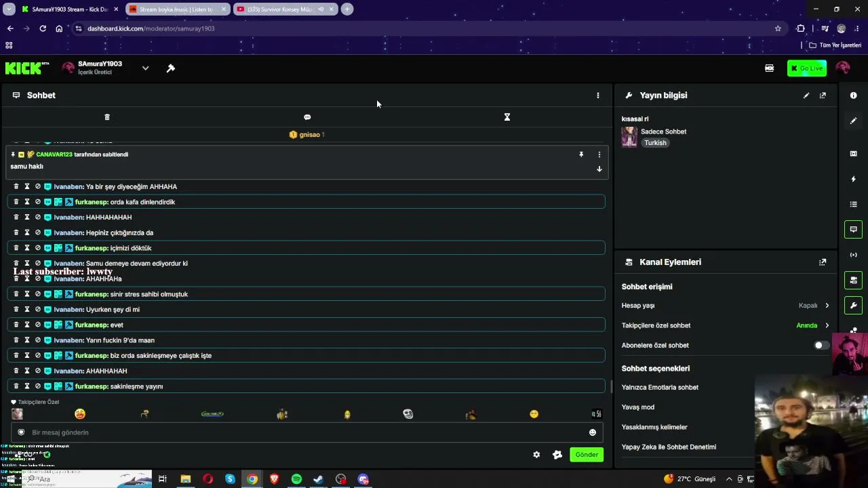
Task: Click the broadcast signal icon in right sidebar
Action: [853, 255]
